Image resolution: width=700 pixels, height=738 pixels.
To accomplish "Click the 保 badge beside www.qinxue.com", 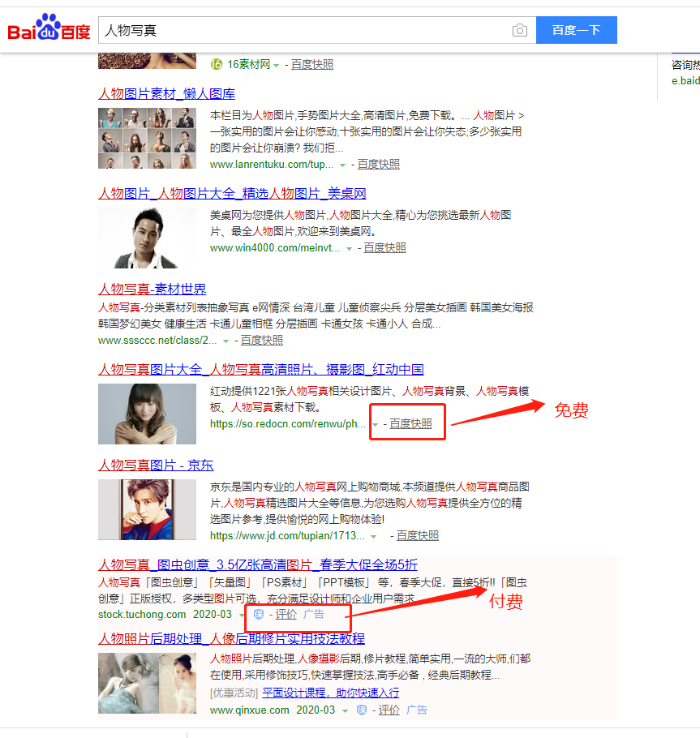I will (x=362, y=710).
